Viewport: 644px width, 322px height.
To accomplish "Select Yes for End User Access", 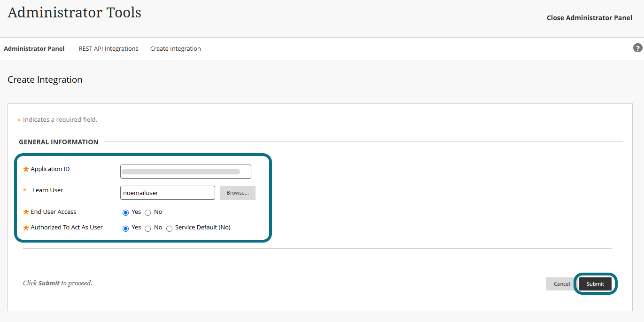I will 125,213.
